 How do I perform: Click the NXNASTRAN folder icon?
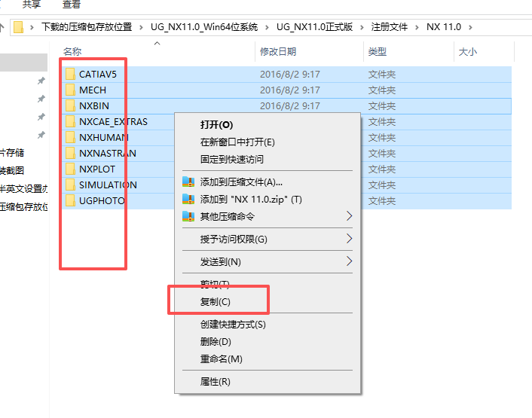(x=70, y=153)
